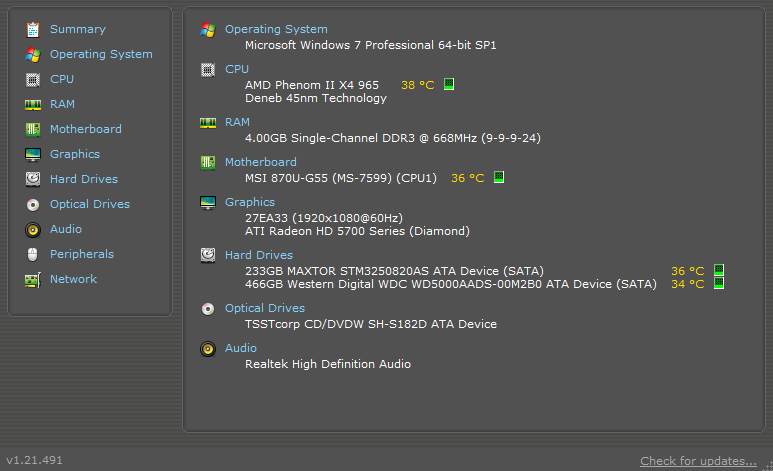Click TSSTcorp CD/DVDW SH-S182D text
Viewport: 773px width, 471px height.
pyautogui.click(x=371, y=324)
